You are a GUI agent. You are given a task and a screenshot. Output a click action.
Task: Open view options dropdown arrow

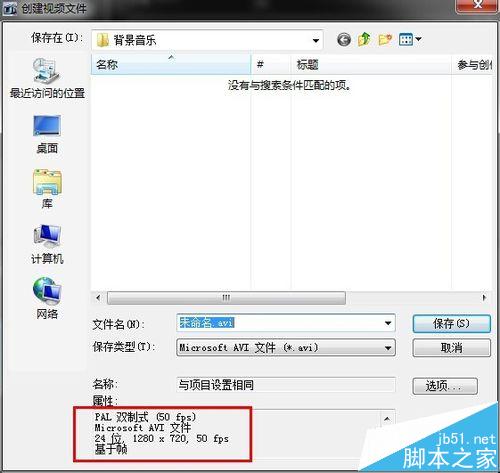tap(418, 40)
